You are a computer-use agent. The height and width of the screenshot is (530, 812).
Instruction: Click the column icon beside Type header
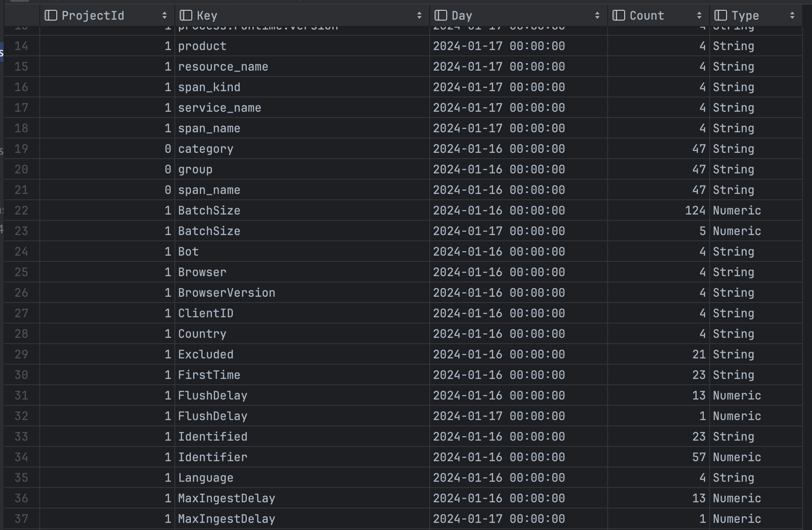click(x=720, y=15)
